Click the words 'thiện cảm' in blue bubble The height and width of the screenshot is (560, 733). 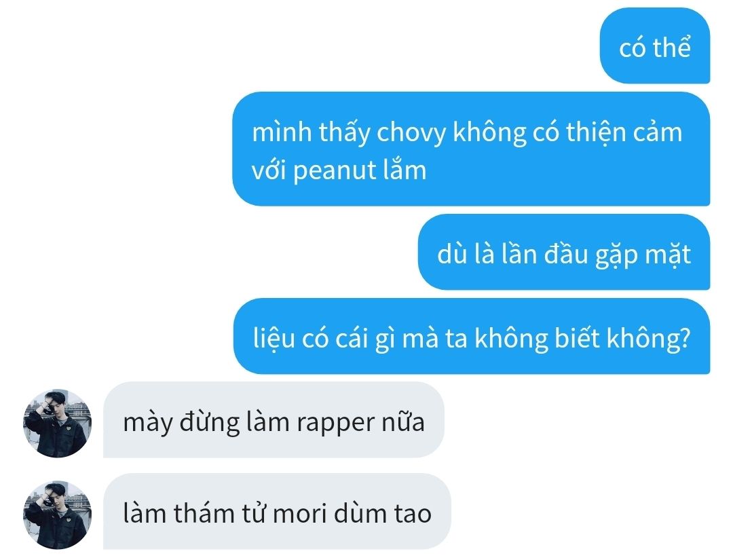[624, 132]
